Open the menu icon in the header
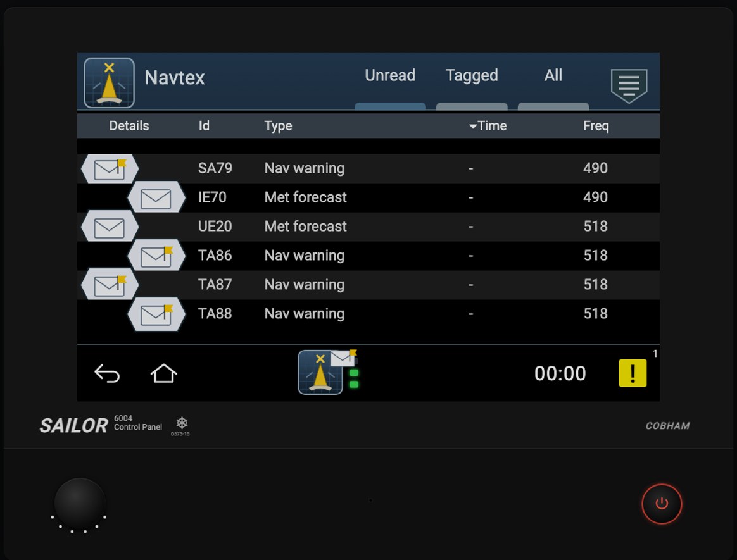The height and width of the screenshot is (560, 737). 629,85
